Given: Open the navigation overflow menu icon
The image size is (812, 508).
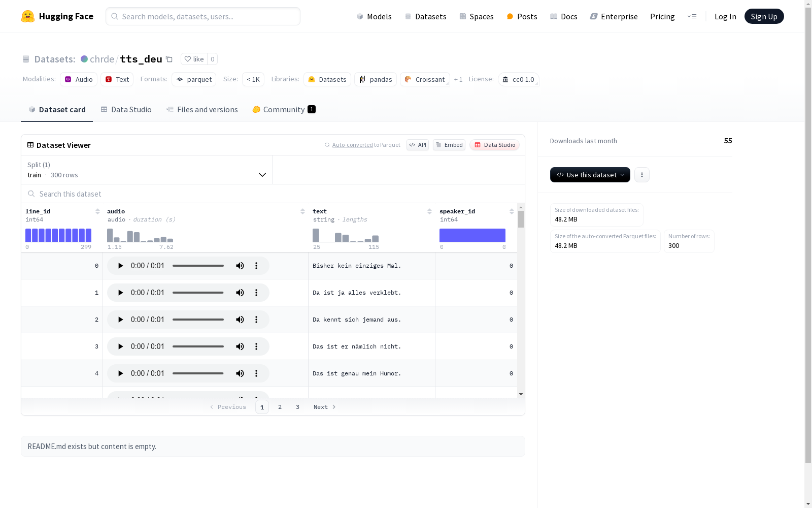Looking at the screenshot, I should pyautogui.click(x=692, y=16).
